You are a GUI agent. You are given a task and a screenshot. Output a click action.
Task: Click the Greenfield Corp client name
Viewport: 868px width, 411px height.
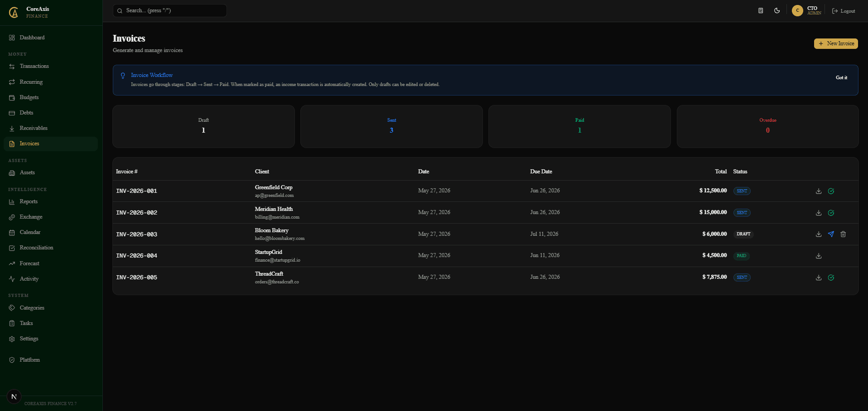point(274,187)
